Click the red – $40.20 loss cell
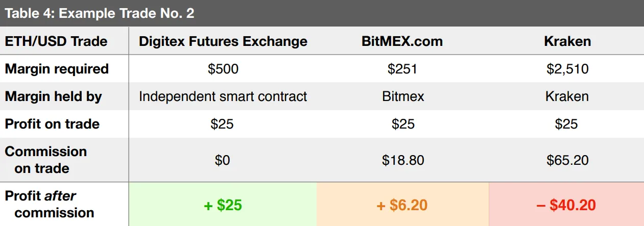The height and width of the screenshot is (226, 644). tap(566, 205)
